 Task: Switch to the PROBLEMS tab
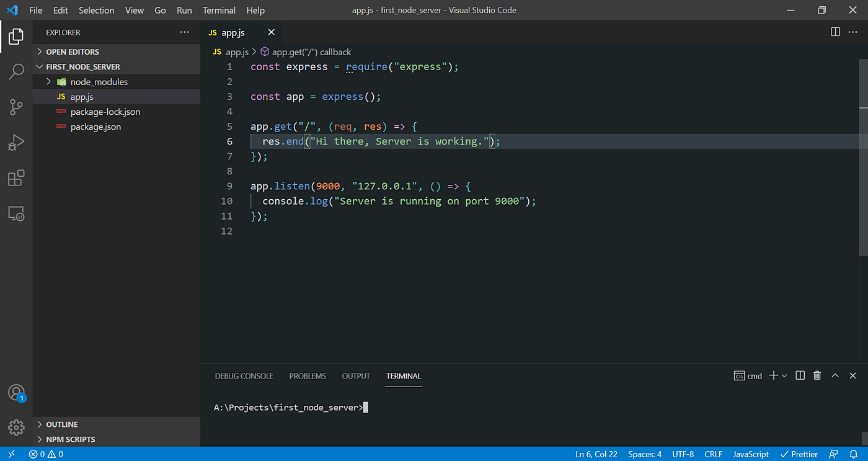[308, 376]
